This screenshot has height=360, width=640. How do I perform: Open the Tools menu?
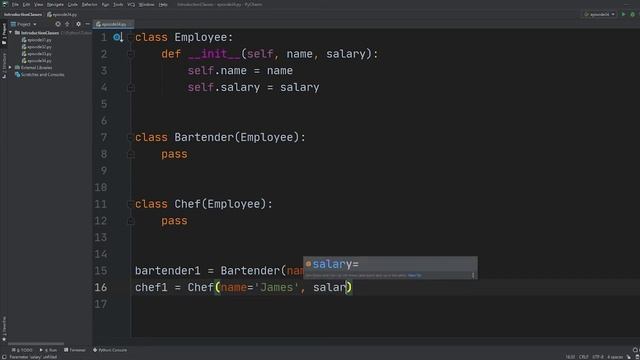118,4
